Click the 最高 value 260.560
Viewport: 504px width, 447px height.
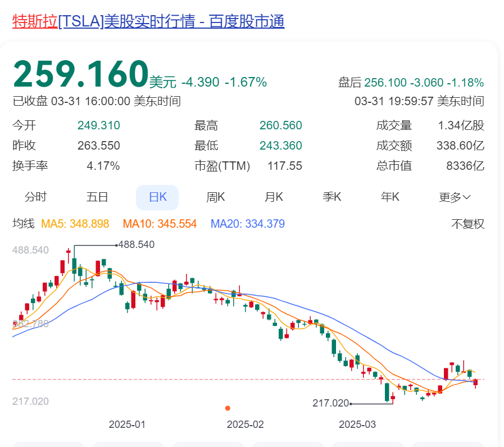(281, 125)
